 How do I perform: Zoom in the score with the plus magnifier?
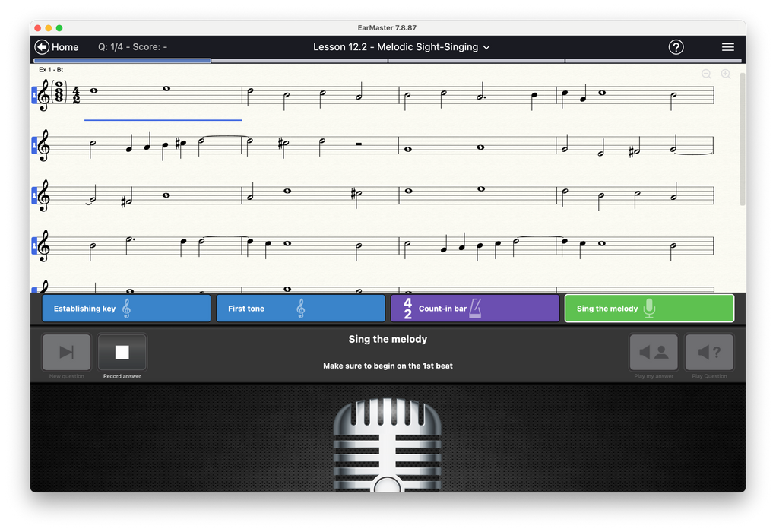point(726,74)
